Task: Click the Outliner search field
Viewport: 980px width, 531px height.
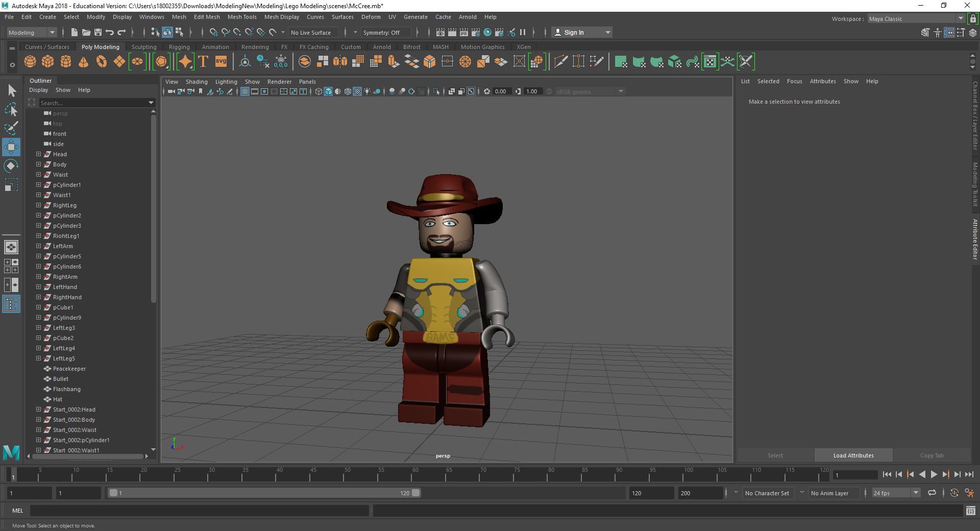Action: pos(93,103)
